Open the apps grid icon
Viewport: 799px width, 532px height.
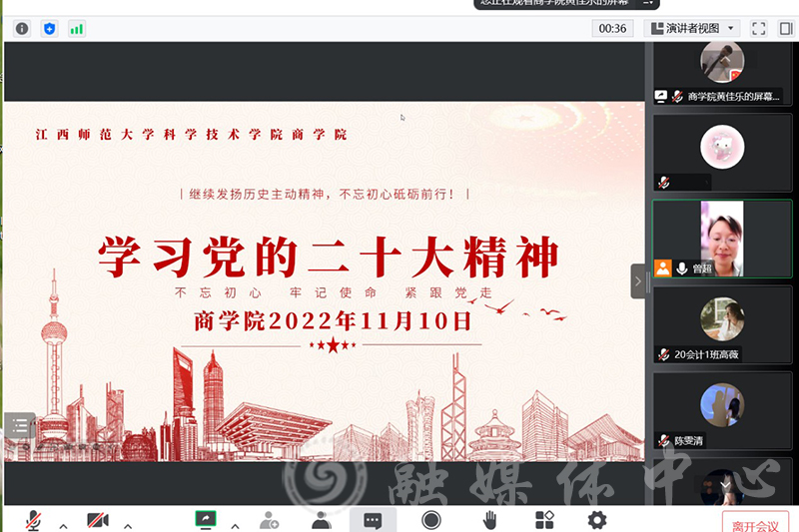[x=544, y=520]
